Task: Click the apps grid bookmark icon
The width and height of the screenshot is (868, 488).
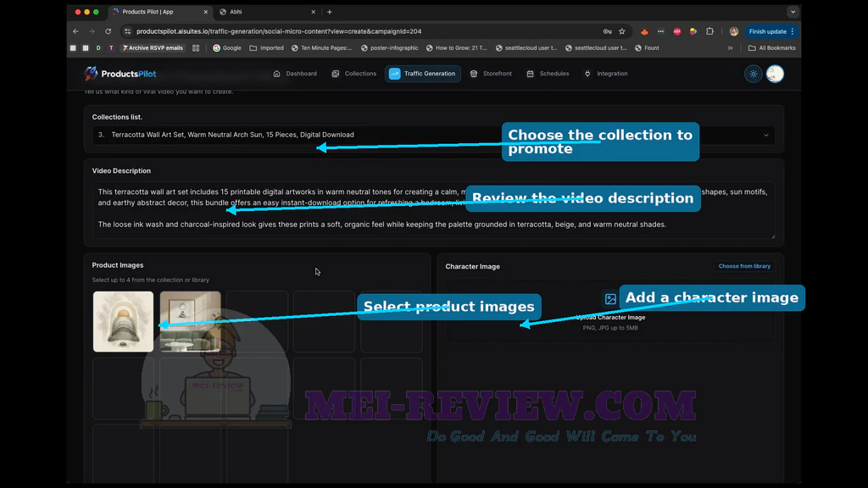Action: (x=196, y=48)
